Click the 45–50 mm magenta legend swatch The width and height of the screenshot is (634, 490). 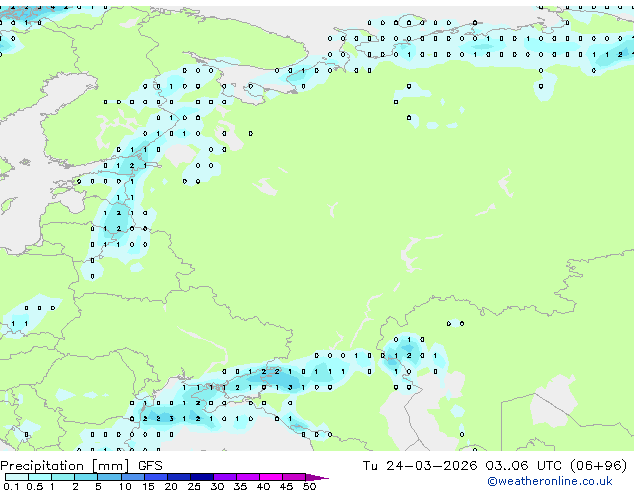tap(294, 477)
